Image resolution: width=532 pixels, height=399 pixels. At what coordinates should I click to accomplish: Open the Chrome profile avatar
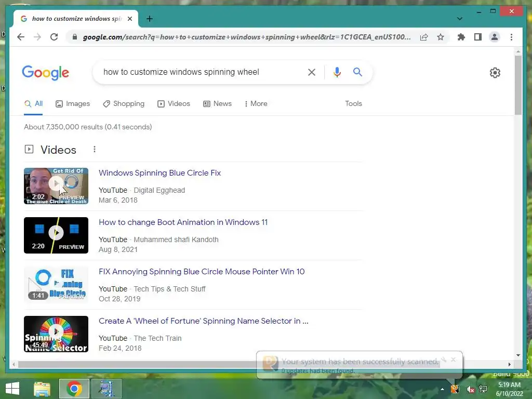[x=495, y=37]
